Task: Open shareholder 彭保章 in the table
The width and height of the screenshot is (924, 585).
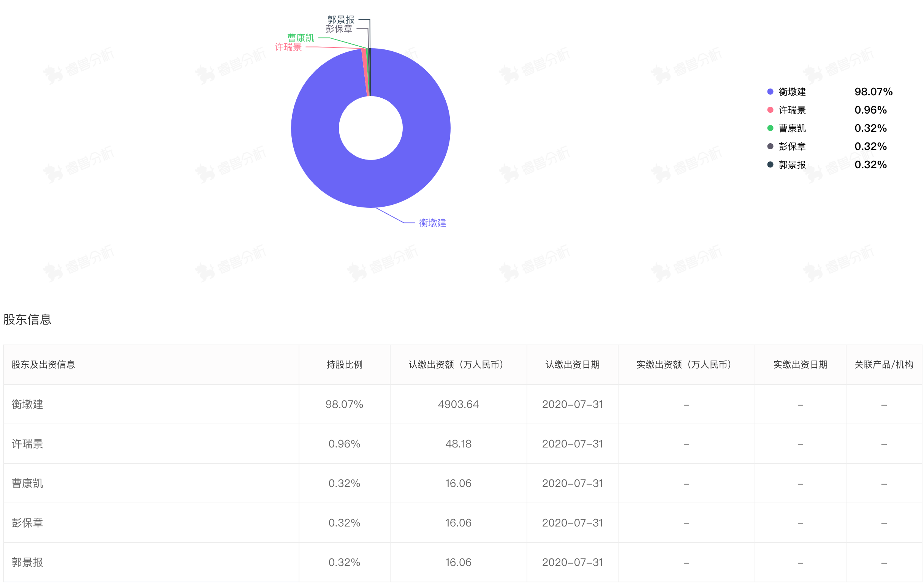Action: [x=27, y=523]
